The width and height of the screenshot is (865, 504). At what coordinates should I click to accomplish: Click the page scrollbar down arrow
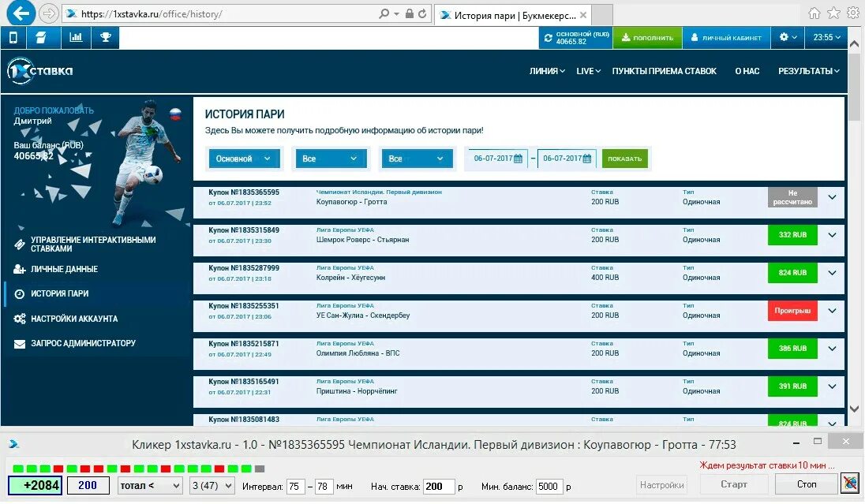tap(855, 409)
